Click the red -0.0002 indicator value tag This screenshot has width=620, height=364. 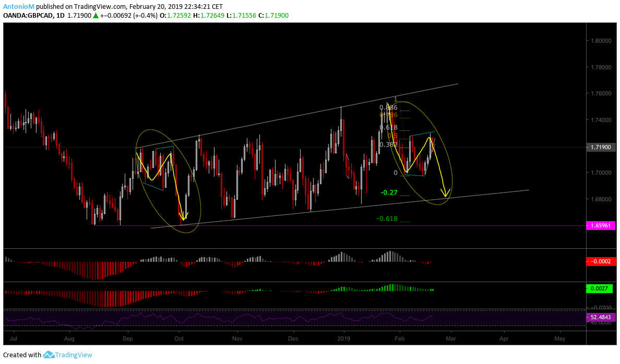tap(601, 262)
